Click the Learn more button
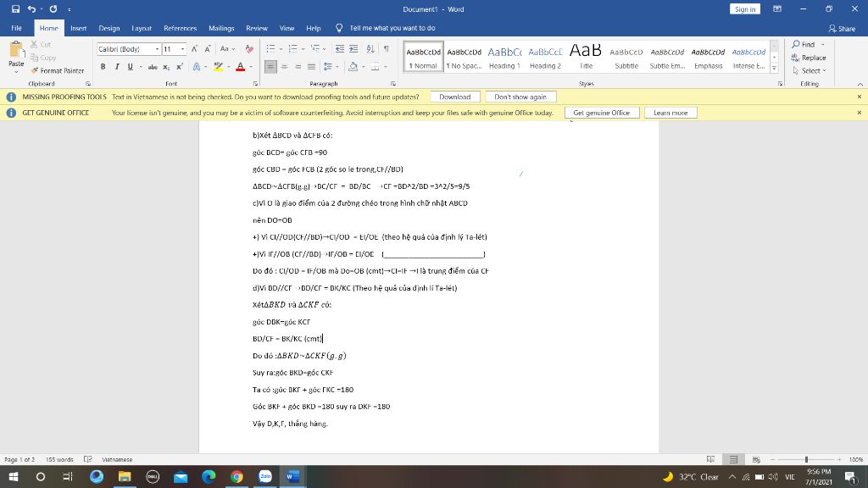Image resolution: width=868 pixels, height=488 pixels. pos(670,113)
